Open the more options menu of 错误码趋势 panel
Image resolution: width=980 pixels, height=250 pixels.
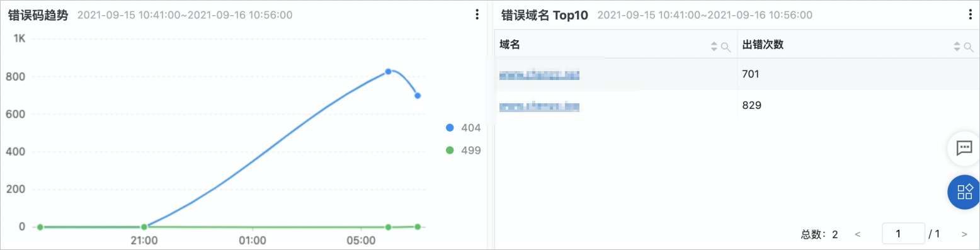[x=477, y=14]
